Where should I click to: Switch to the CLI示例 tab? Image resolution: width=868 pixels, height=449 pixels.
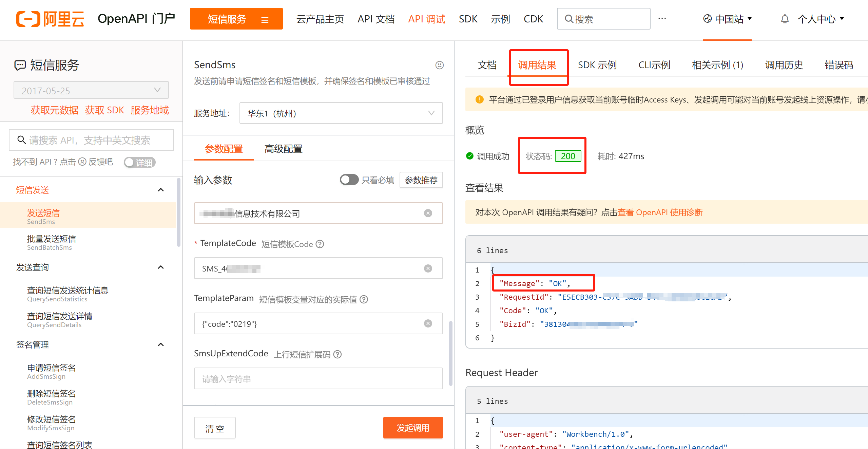(654, 65)
